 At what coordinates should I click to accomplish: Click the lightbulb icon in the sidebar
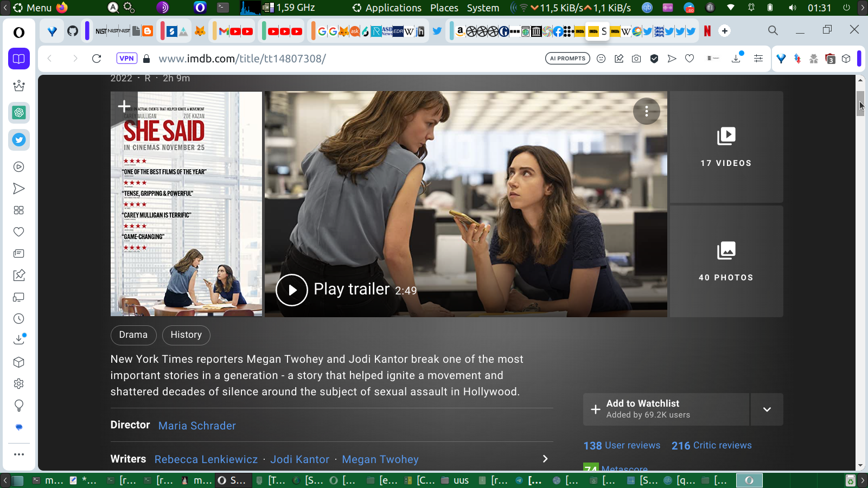coord(19,406)
